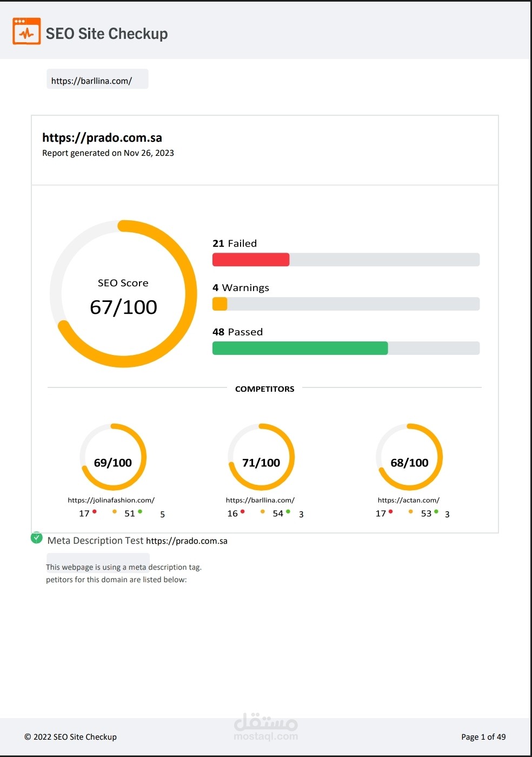532x757 pixels.
Task: Click 'Report generated on Nov 26, 2023' text
Action: click(x=108, y=153)
